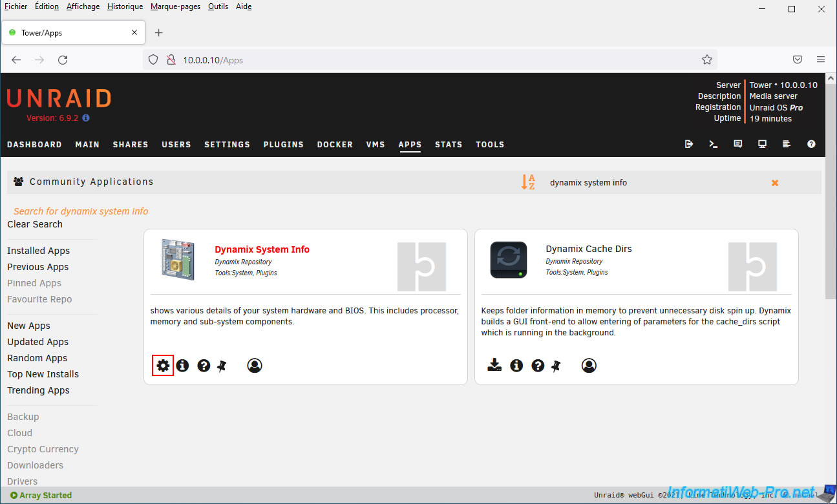Pin the Dynamix System Info app
Screen dimensions: 837x504
[222, 366]
